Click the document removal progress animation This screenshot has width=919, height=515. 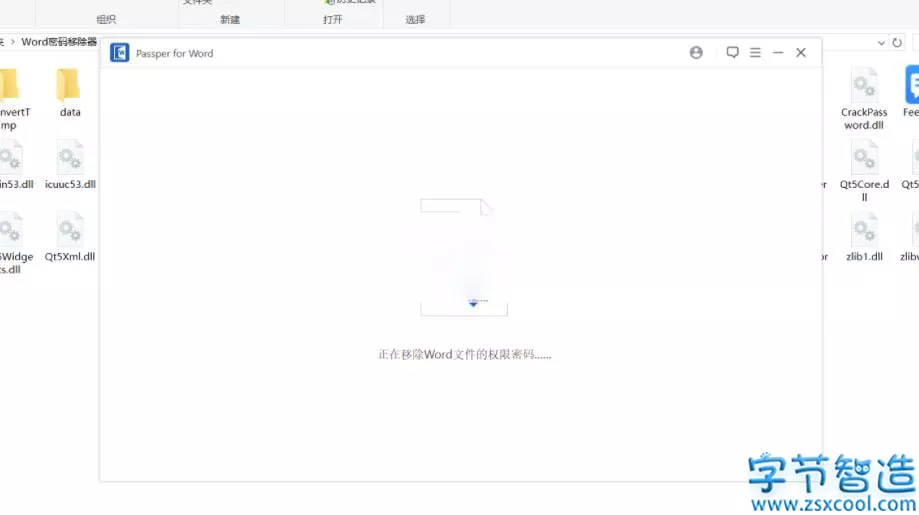point(464,257)
